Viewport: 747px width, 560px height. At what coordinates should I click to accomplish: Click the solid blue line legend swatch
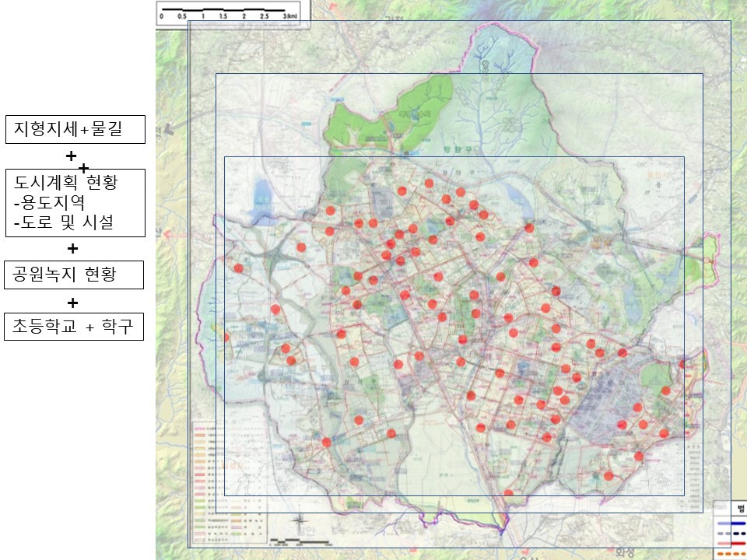click(731, 523)
